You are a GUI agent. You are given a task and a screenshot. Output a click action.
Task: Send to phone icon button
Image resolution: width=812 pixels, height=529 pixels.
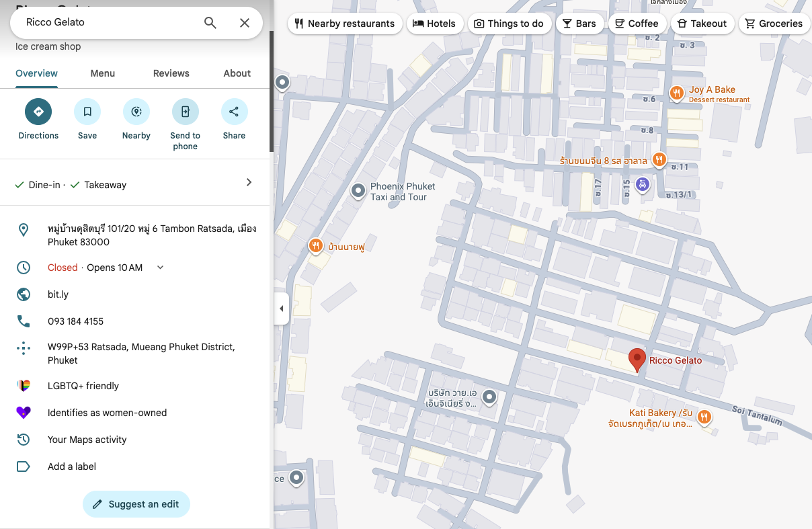click(186, 112)
